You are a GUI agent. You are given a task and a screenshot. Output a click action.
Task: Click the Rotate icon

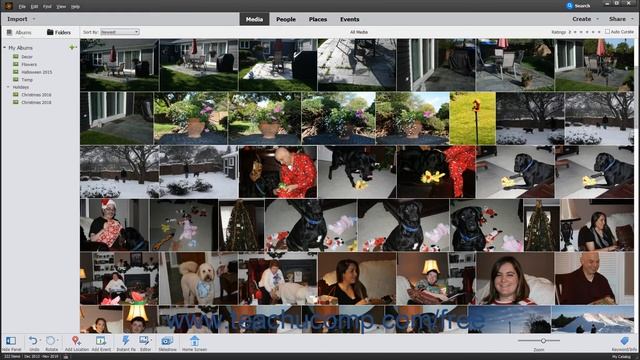[50, 340]
